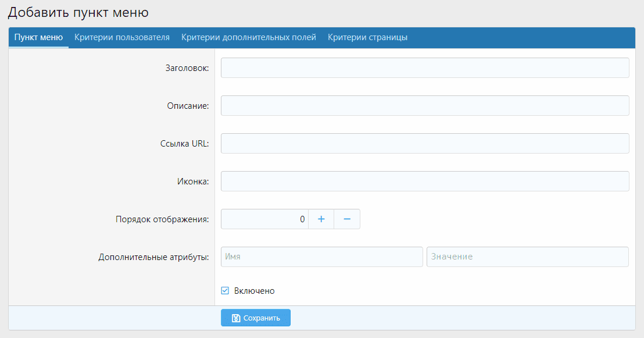The width and height of the screenshot is (644, 338).
Task: Click the plus icon to increase display order
Action: pyautogui.click(x=321, y=219)
